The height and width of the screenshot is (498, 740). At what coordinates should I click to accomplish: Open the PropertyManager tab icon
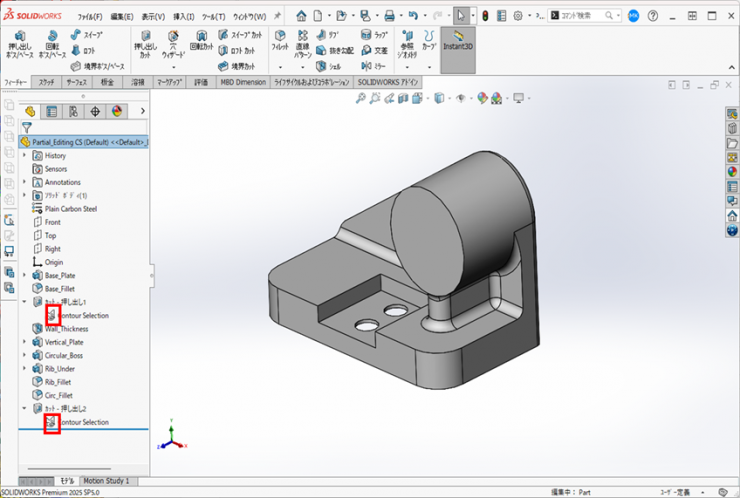tap(51, 111)
